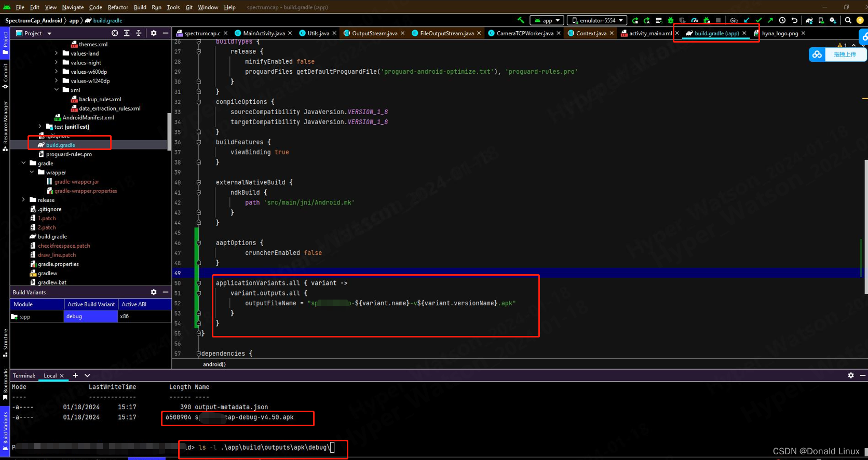Click the Git Commit checkmark icon
The height and width of the screenshot is (460, 868).
click(x=758, y=20)
